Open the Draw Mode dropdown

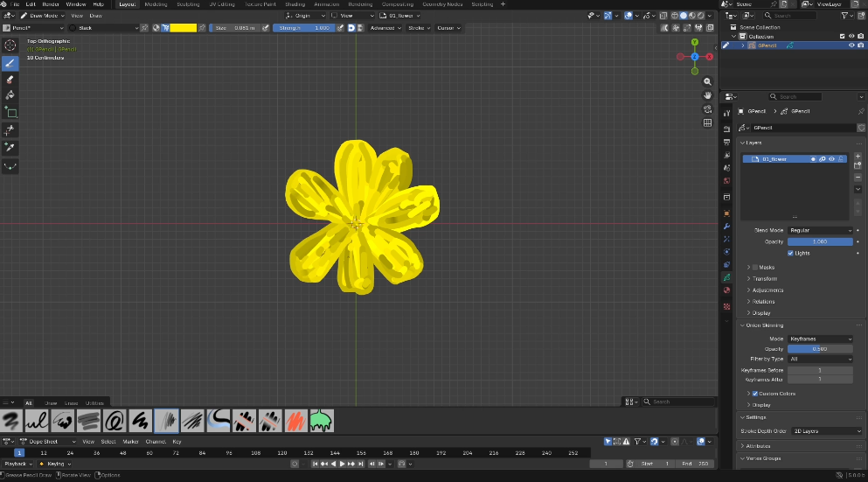pyautogui.click(x=45, y=16)
